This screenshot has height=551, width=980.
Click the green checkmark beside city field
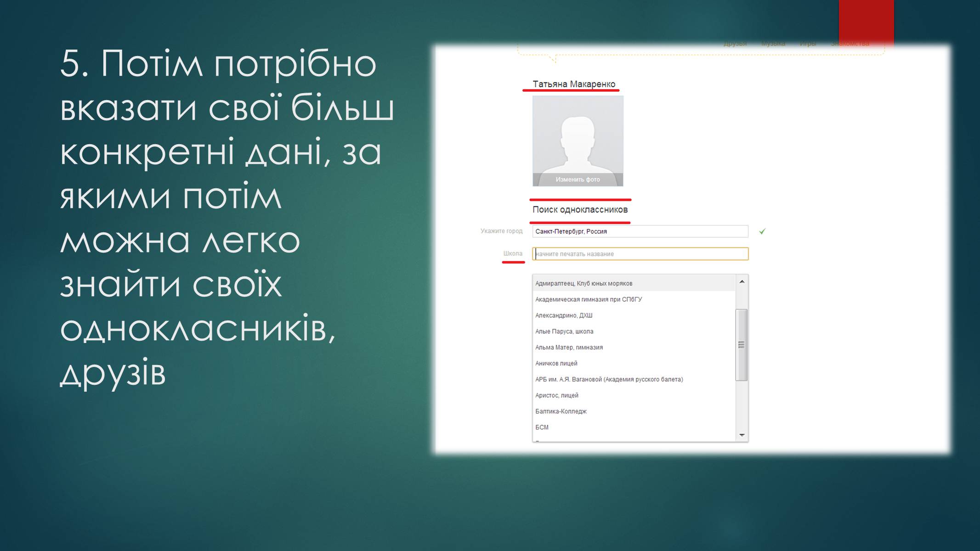pyautogui.click(x=762, y=231)
